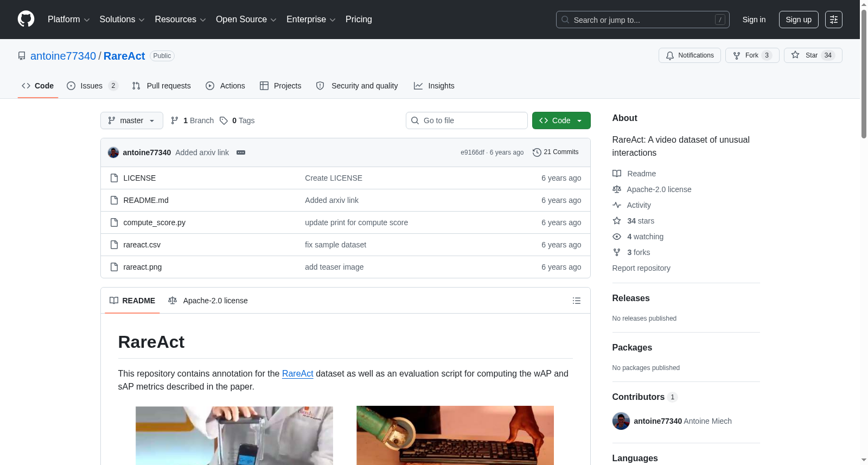Focus the Go to file input
The image size is (868, 465).
(x=467, y=120)
